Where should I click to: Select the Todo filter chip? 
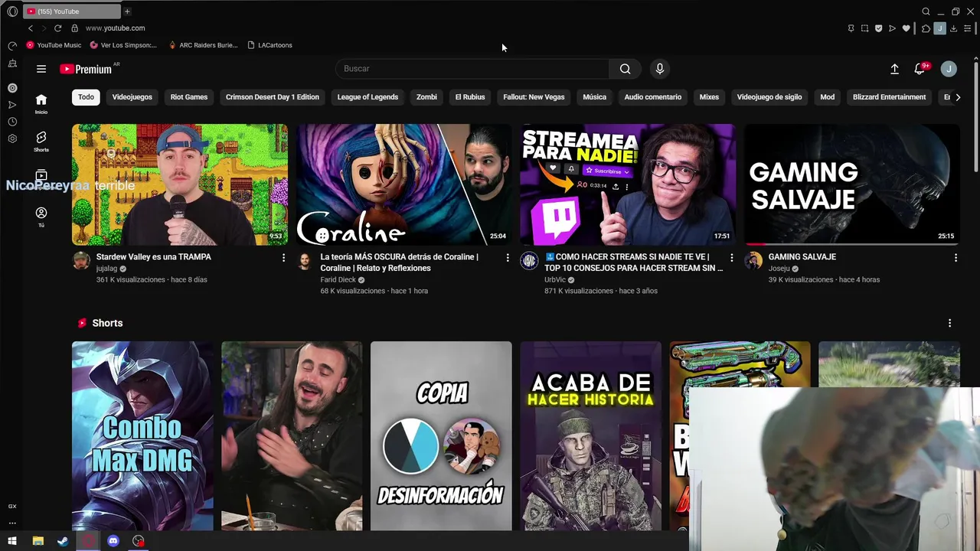click(x=86, y=97)
